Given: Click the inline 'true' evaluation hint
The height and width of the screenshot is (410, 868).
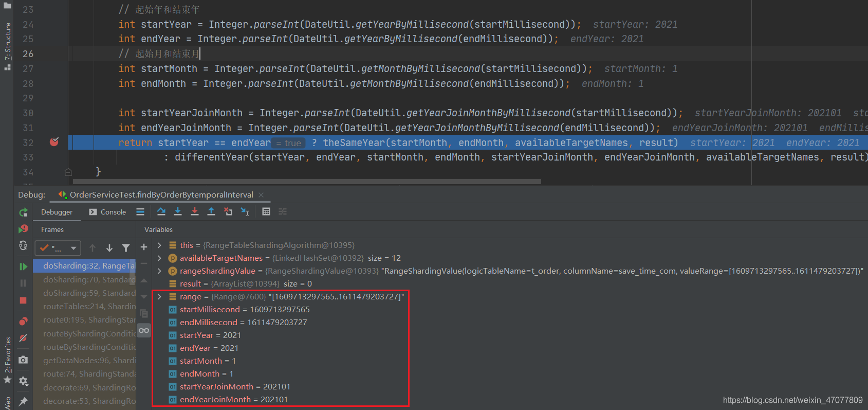Looking at the screenshot, I should click(x=288, y=143).
